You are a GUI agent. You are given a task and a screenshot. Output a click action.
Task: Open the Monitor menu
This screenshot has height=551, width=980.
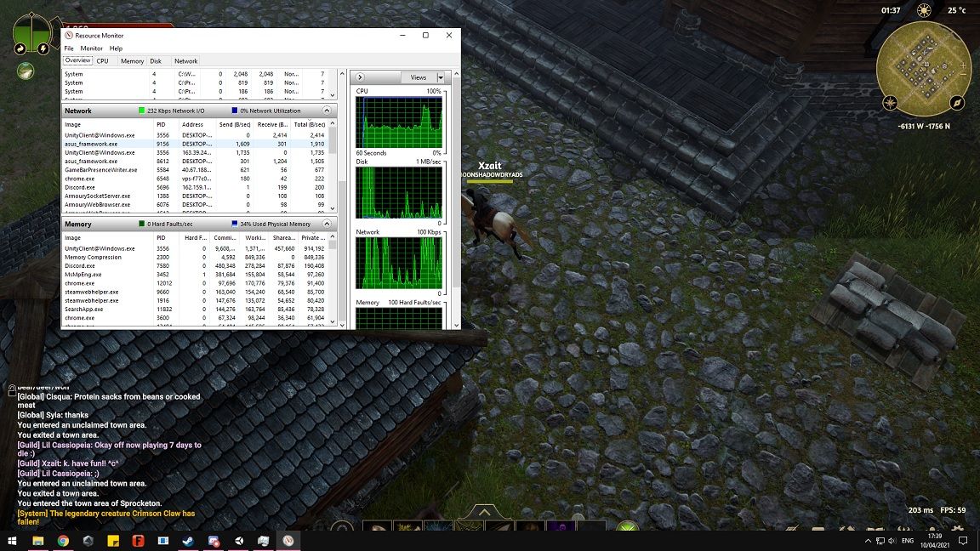(91, 48)
